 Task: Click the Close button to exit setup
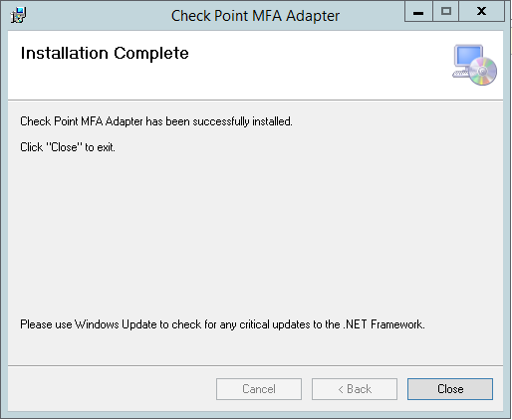(x=450, y=389)
